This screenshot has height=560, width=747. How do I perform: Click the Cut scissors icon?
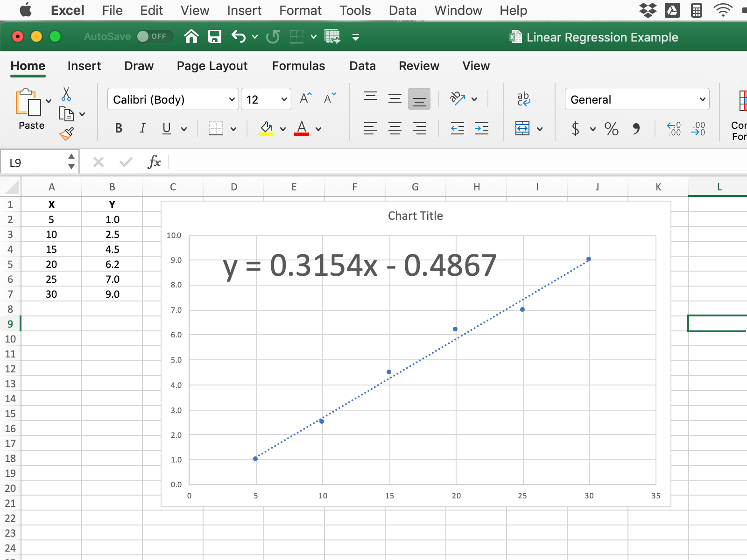66,94
